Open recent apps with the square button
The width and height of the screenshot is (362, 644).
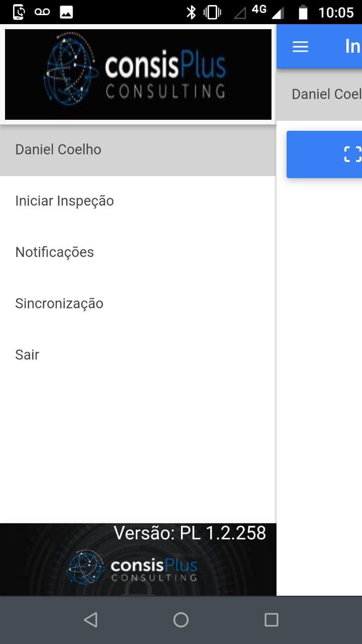point(271,620)
